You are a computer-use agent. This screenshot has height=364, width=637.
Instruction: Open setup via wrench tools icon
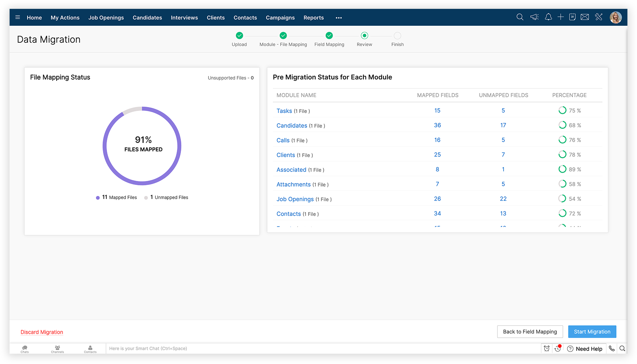[599, 17]
